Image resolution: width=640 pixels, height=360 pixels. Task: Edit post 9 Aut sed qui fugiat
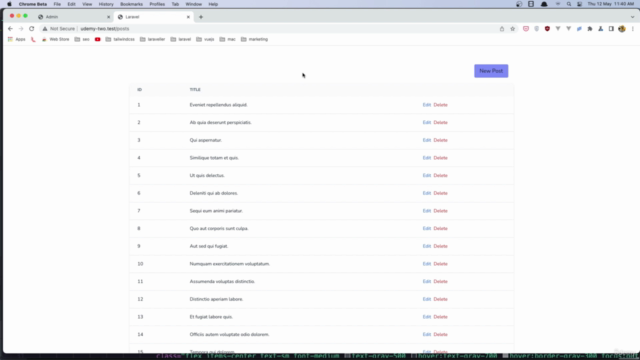click(x=427, y=246)
